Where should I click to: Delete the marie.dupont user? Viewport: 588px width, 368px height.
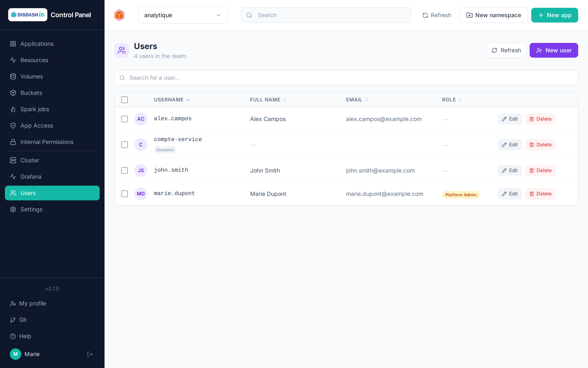[540, 194]
